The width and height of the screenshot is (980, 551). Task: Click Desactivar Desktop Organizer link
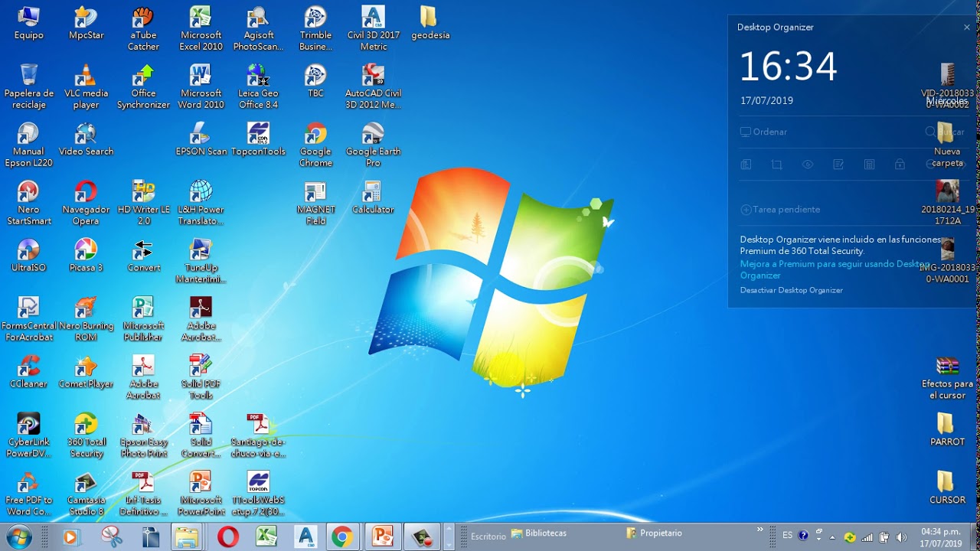791,291
